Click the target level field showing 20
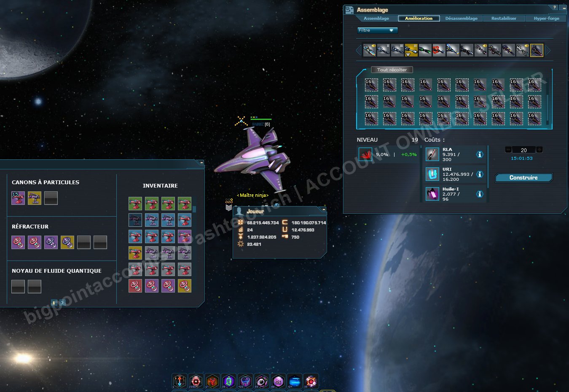569x392 pixels. click(524, 150)
